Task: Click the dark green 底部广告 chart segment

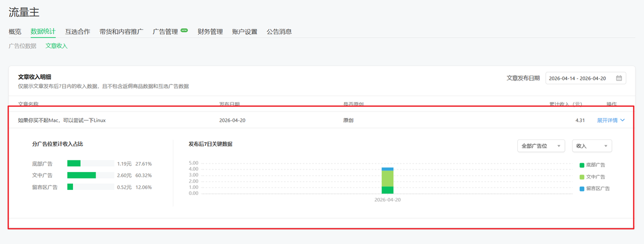Action: 387,190
